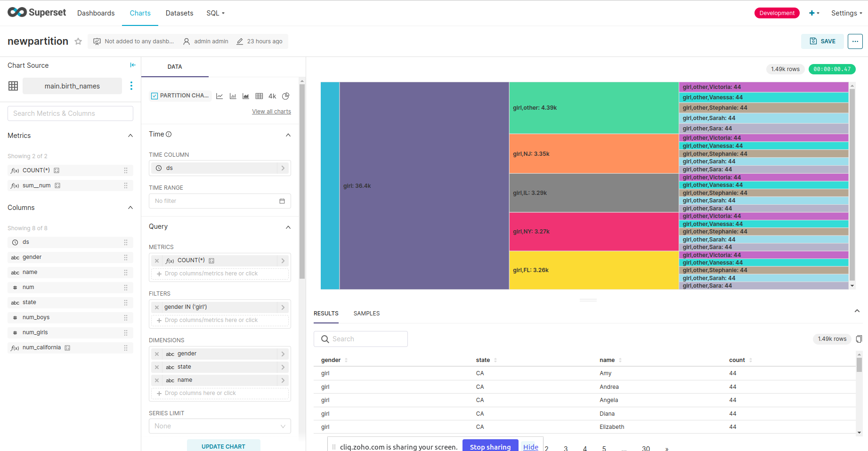Collapse the Query section
This screenshot has width=868, height=451.
point(288,227)
